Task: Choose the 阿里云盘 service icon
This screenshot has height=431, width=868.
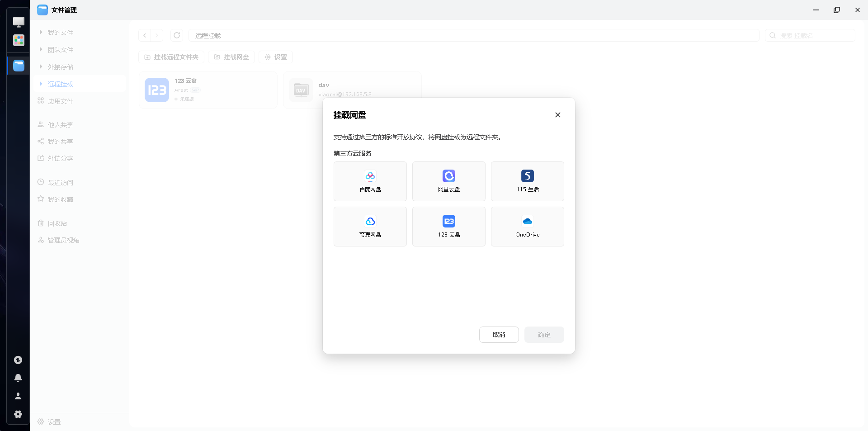Action: coord(449,176)
